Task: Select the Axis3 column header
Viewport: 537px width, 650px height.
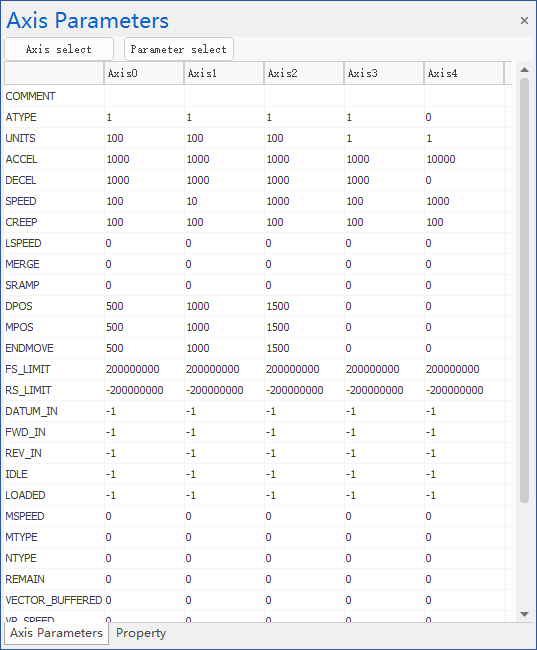Action: [x=384, y=73]
